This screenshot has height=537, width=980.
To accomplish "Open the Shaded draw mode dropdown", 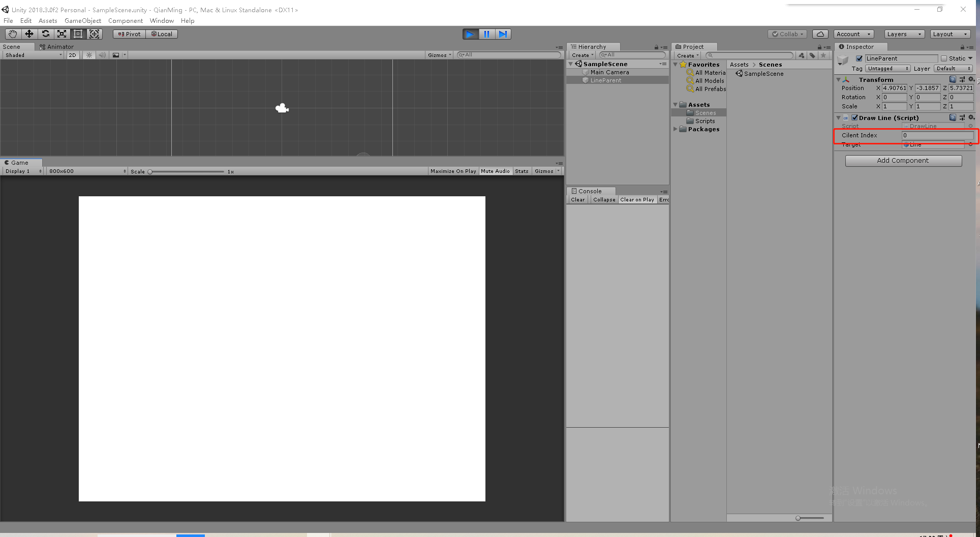I will (33, 55).
